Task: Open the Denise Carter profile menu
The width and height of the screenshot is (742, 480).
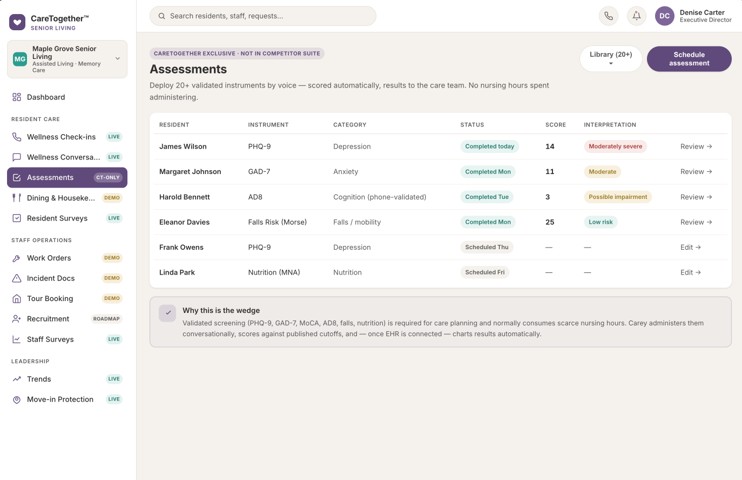Action: (x=693, y=16)
